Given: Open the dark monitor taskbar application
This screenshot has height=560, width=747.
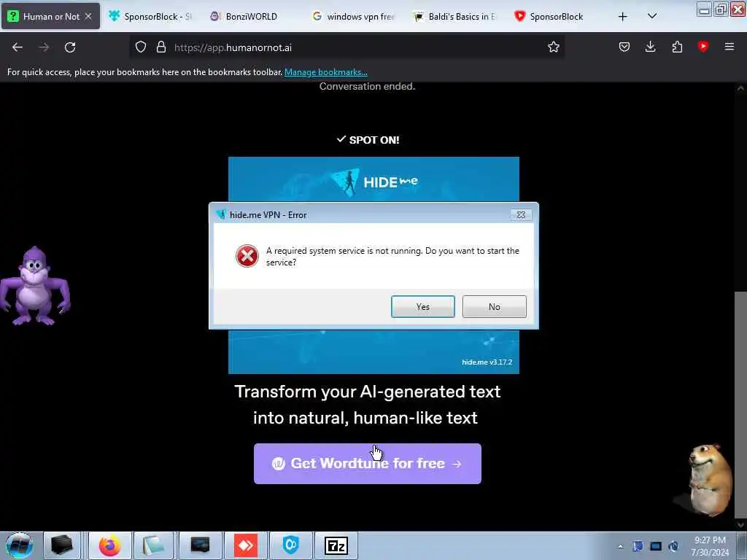Looking at the screenshot, I should click(x=200, y=545).
